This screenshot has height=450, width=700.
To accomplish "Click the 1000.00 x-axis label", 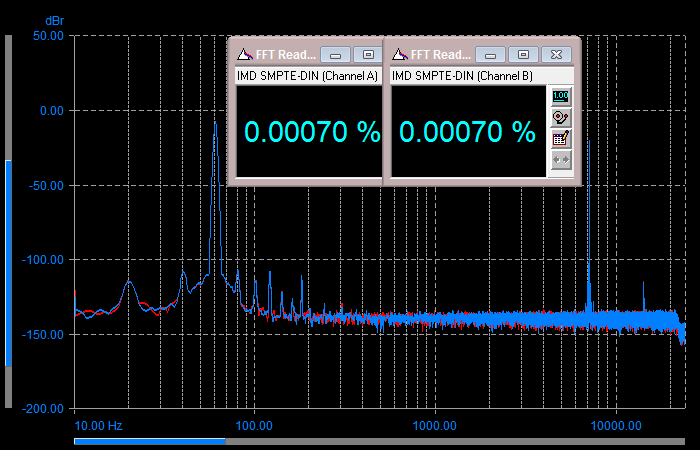I will coord(434,425).
